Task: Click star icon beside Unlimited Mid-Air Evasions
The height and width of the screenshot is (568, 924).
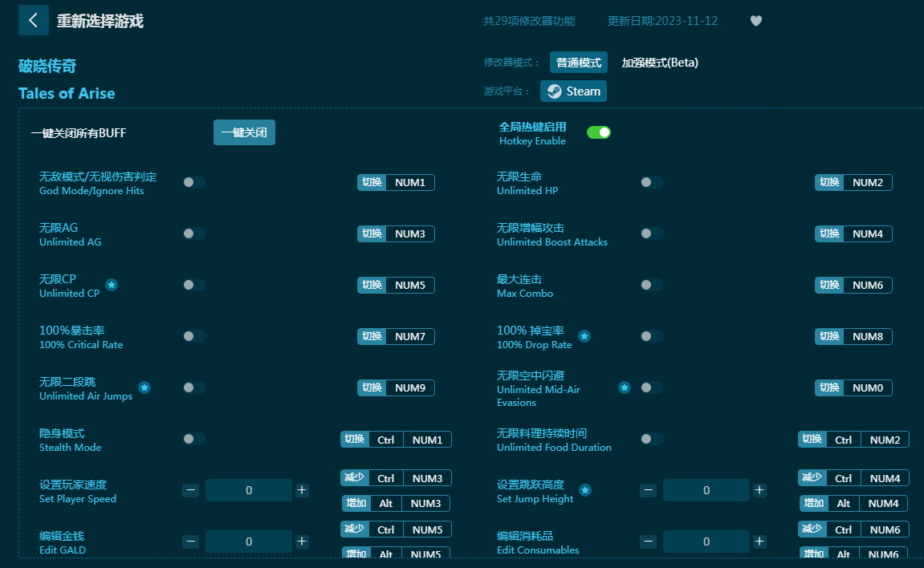Action: pos(625,387)
